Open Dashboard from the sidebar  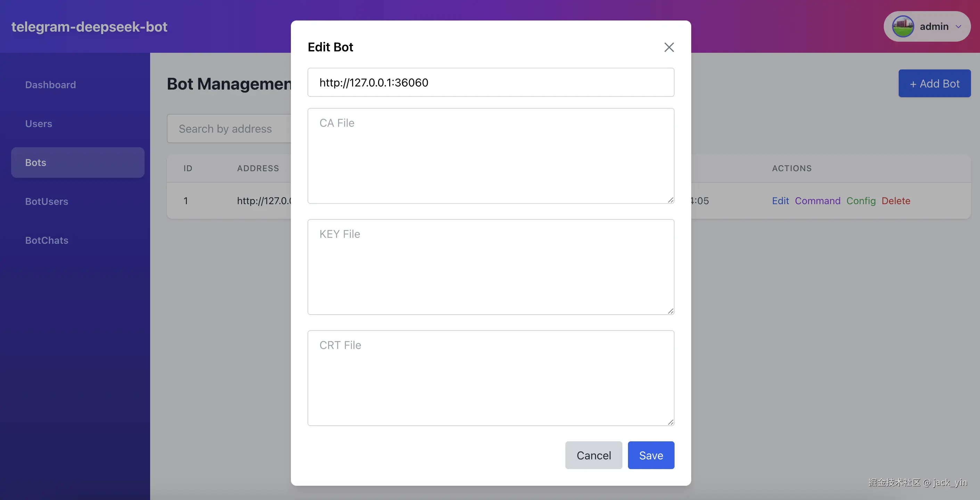[51, 85]
